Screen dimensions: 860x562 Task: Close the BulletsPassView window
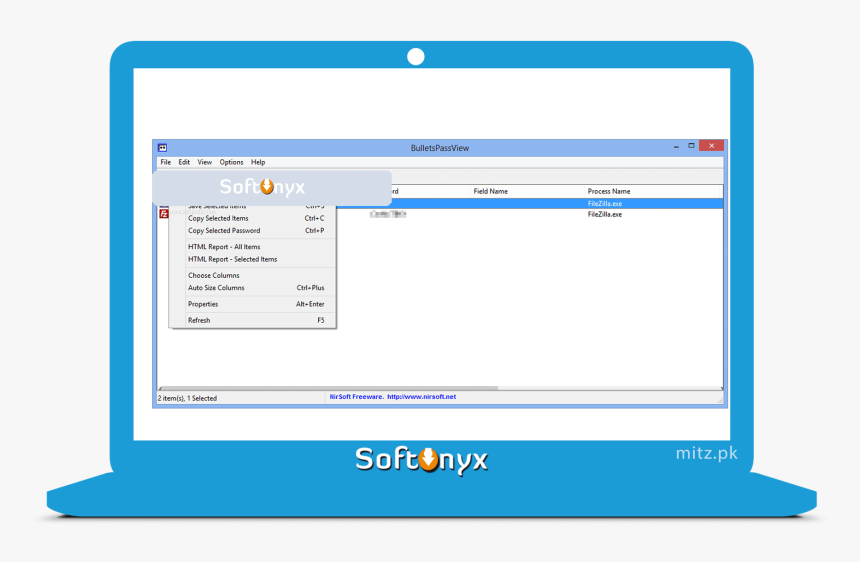pyautogui.click(x=711, y=146)
